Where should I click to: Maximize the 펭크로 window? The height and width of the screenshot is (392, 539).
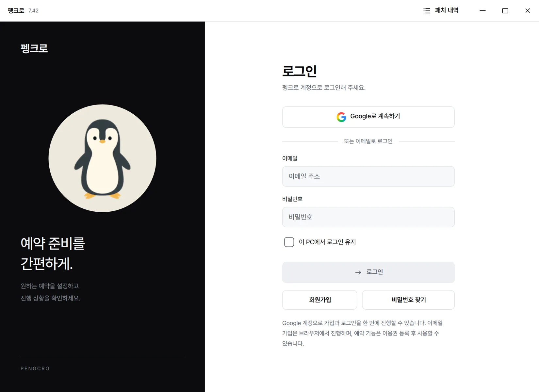pos(505,11)
